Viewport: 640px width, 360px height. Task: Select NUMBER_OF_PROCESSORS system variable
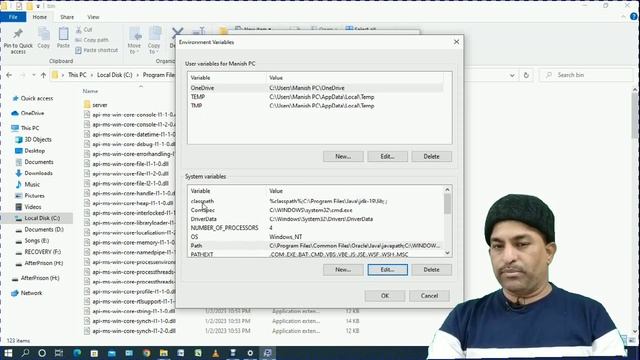point(316,228)
